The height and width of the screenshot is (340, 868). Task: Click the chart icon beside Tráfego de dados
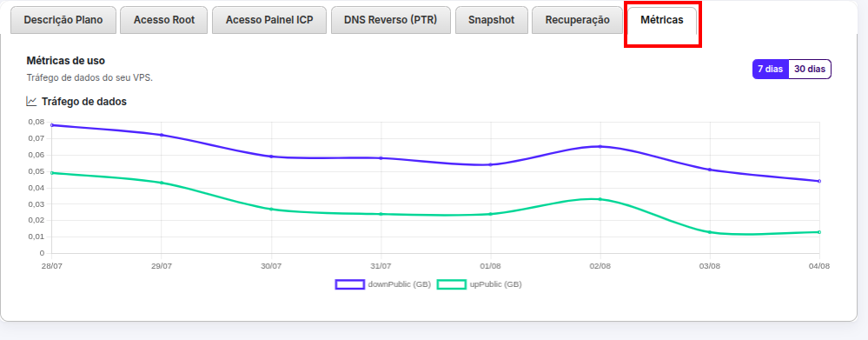[x=31, y=102]
